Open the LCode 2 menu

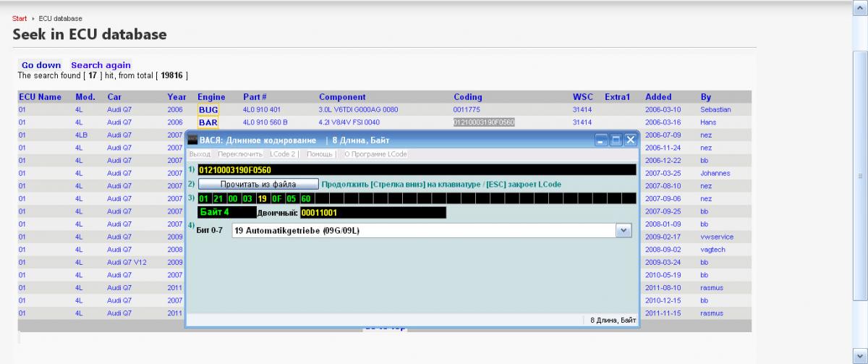(283, 154)
